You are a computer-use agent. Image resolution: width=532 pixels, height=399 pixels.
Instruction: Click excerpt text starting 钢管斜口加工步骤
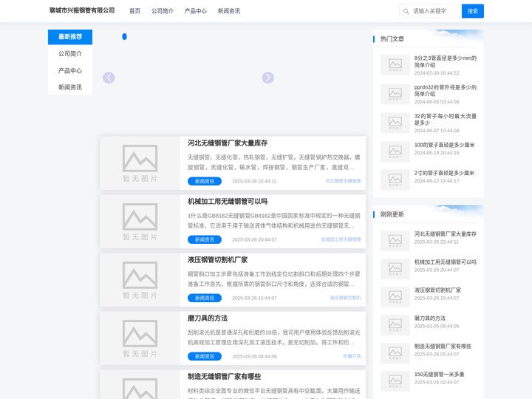(274, 279)
